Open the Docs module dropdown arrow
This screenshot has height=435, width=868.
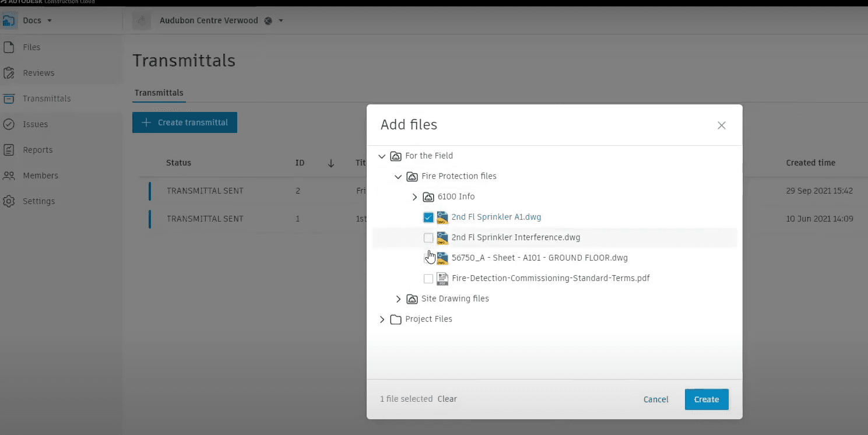50,20
